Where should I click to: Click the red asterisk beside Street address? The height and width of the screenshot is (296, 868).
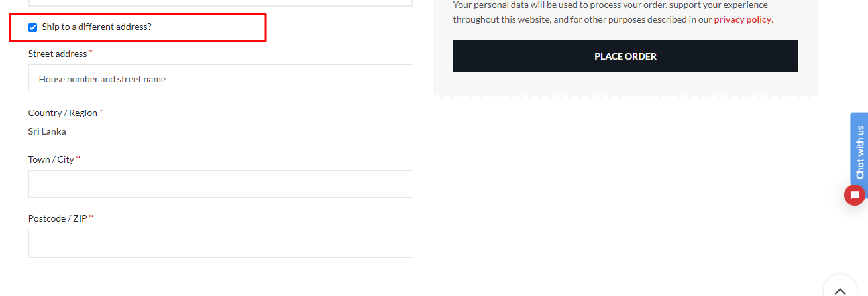pyautogui.click(x=91, y=53)
